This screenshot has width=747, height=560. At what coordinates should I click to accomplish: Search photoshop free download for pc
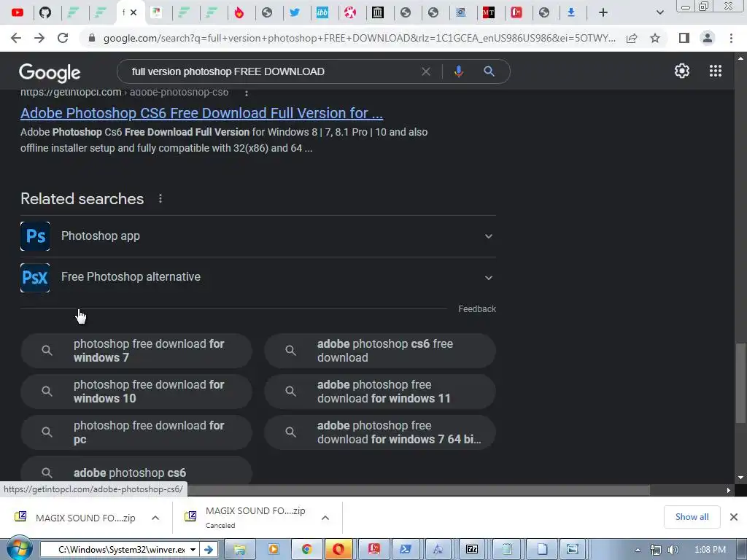click(136, 432)
